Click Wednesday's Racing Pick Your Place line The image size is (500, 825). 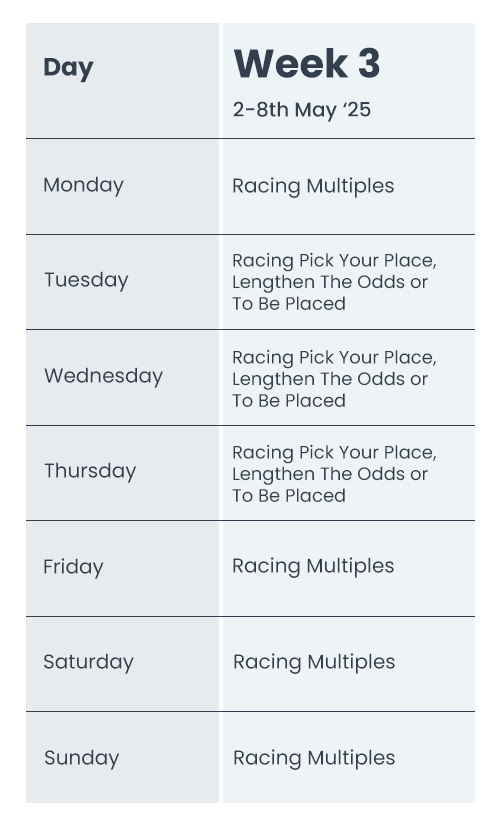335,358
